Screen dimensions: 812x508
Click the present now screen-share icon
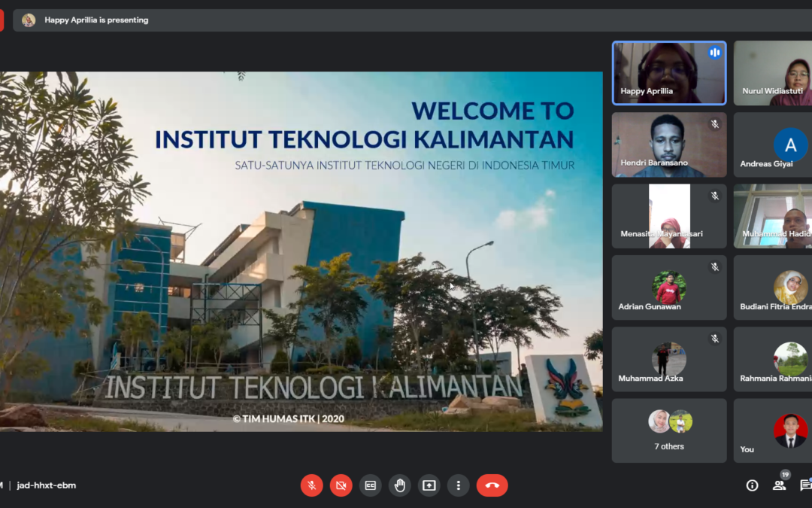[x=429, y=485]
